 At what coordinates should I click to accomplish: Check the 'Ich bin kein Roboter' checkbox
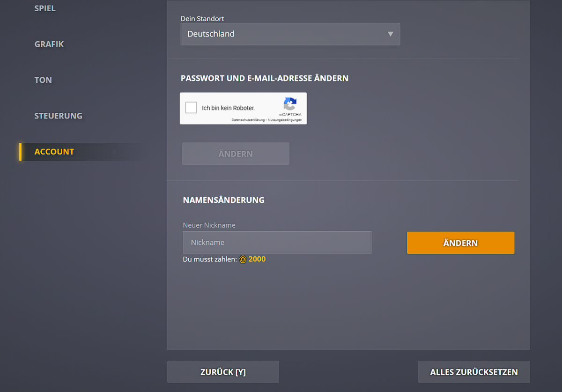tap(191, 108)
